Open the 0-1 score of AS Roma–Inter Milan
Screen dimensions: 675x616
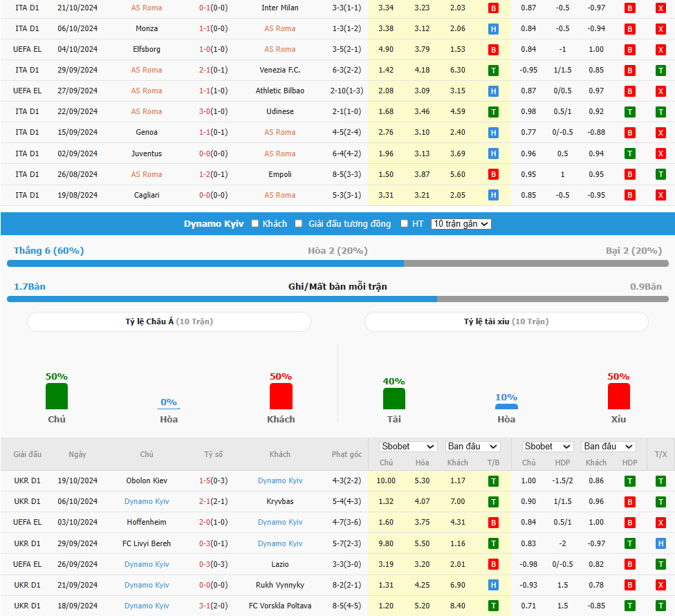[x=205, y=8]
